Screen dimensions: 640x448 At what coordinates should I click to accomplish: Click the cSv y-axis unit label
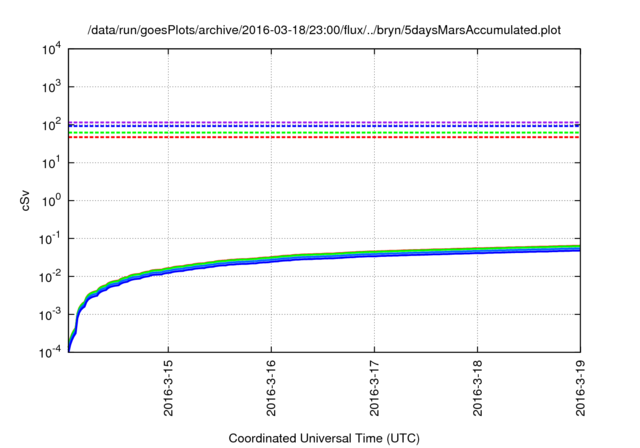click(26, 201)
